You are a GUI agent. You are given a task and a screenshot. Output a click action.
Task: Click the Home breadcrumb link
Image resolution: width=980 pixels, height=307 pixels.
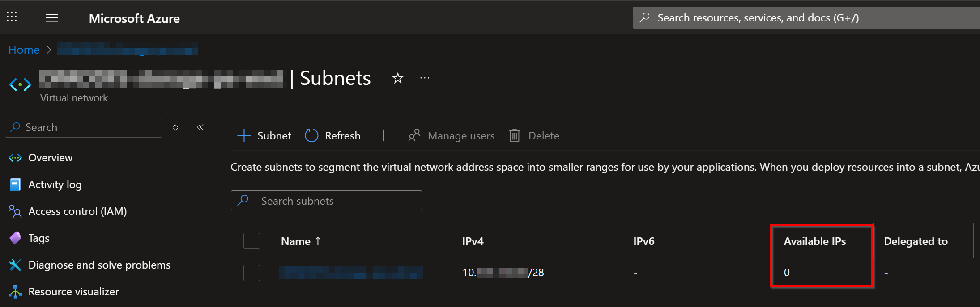[x=24, y=50]
